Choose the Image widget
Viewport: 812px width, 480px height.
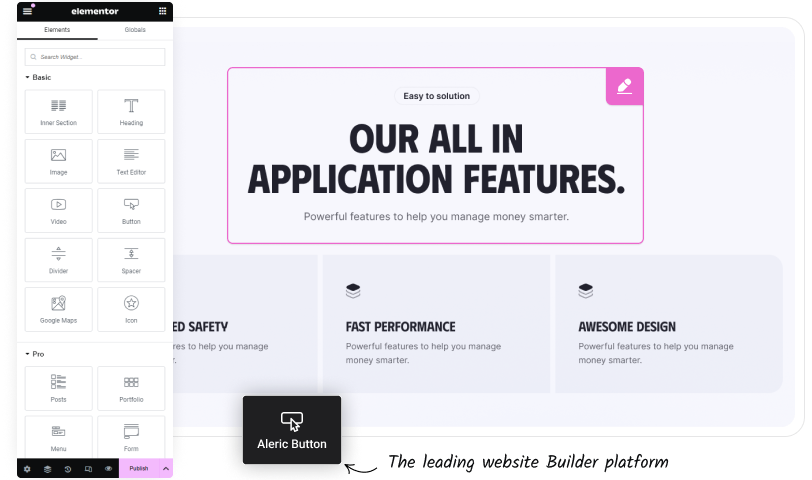coord(59,161)
